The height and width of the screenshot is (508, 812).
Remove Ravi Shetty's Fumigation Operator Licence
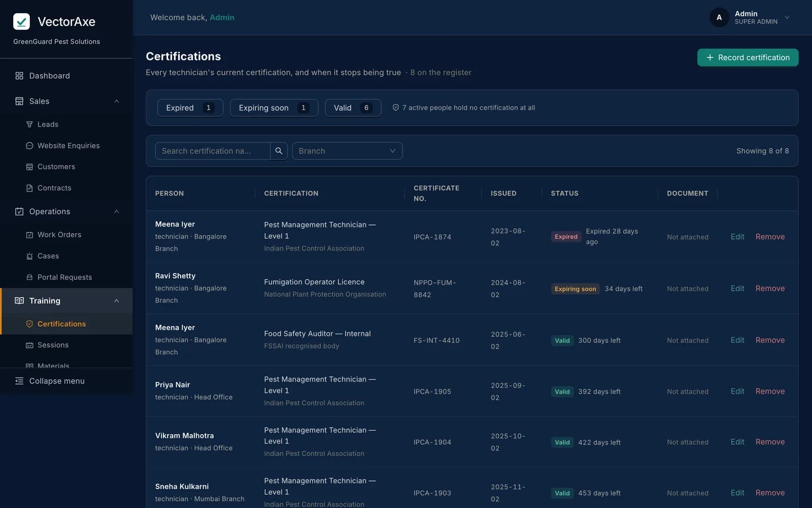pyautogui.click(x=770, y=289)
